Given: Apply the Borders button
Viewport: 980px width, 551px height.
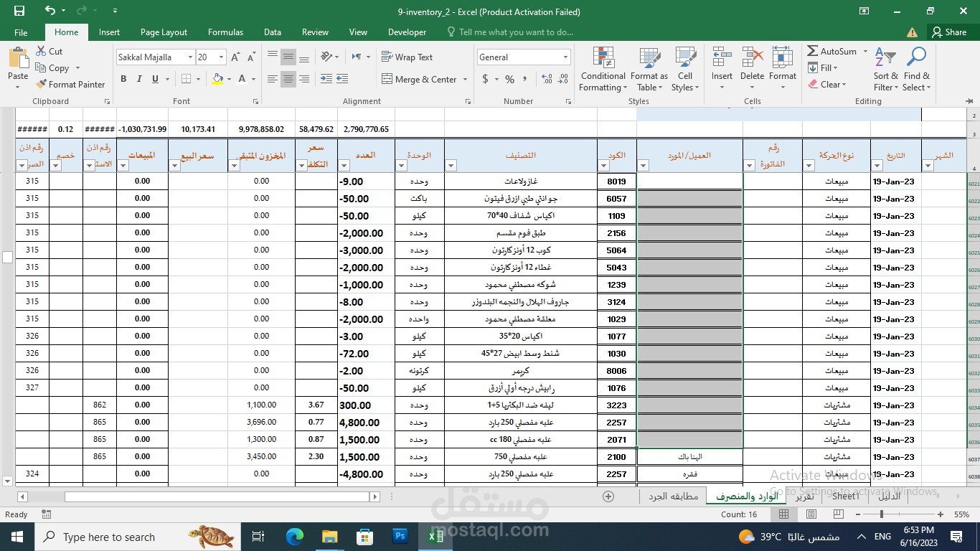Looking at the screenshot, I should point(187,79).
